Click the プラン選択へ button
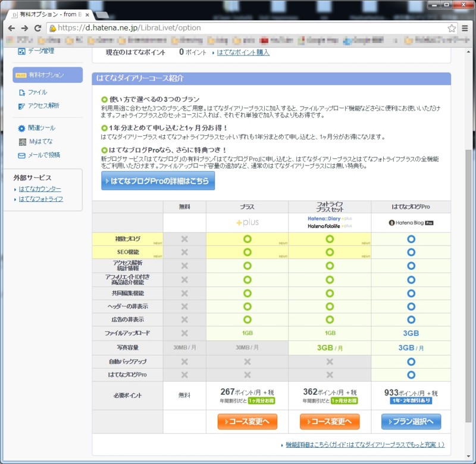 point(411,422)
